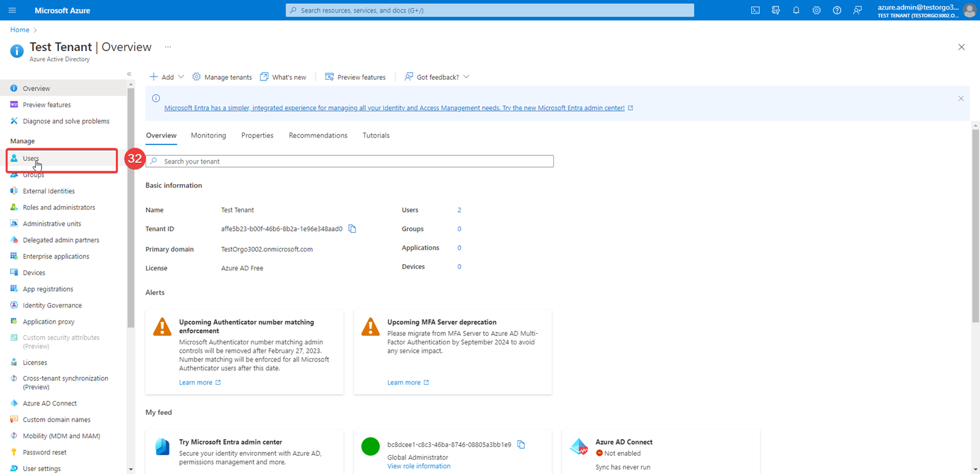This screenshot has height=474, width=980.
Task: Collapse the left navigation pane
Action: [x=129, y=74]
